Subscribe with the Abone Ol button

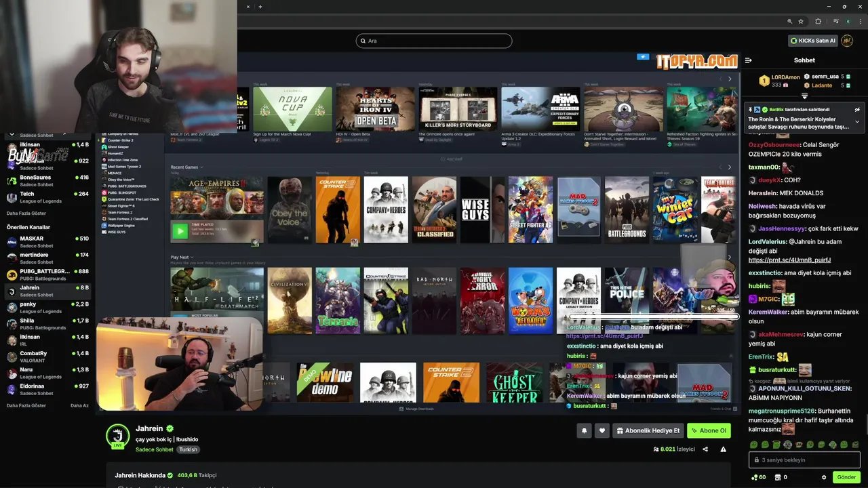click(709, 430)
